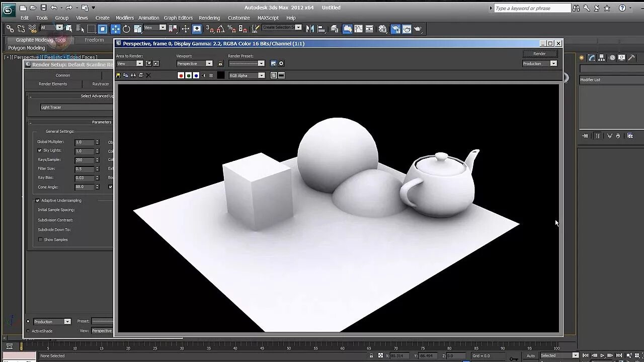The image size is (644, 362).
Task: Uncheck the Sky Lights checkbox
Action: 40,150
